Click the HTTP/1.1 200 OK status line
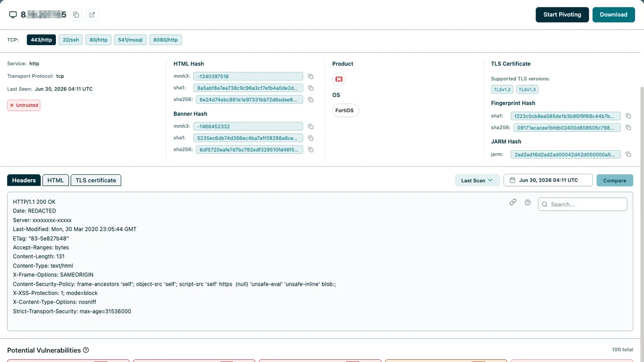Image resolution: width=644 pixels, height=362 pixels. pyautogui.click(x=34, y=202)
